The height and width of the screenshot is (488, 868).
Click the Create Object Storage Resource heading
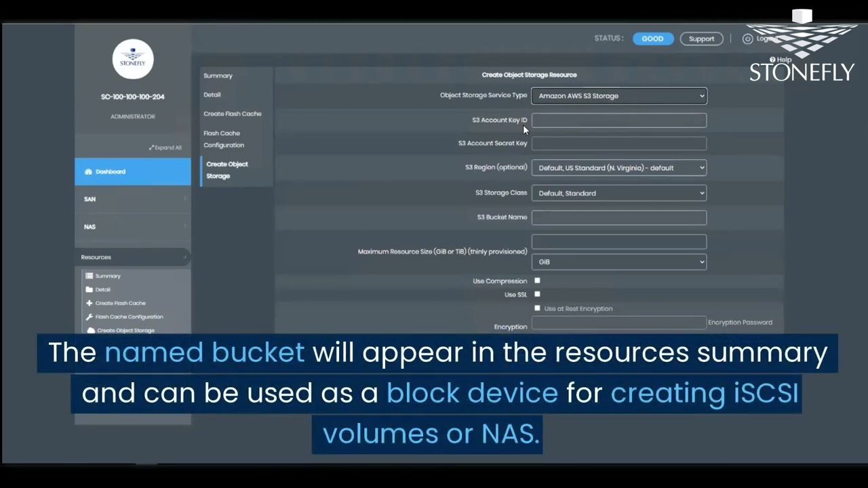tap(529, 75)
